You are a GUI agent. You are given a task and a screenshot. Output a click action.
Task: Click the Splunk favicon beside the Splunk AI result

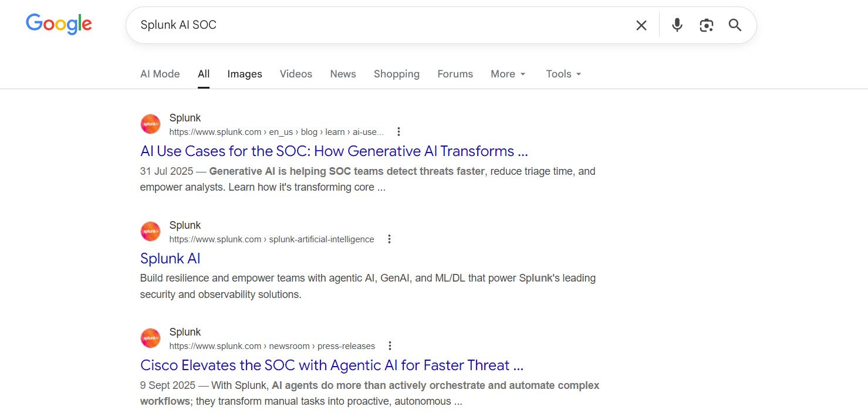click(150, 231)
